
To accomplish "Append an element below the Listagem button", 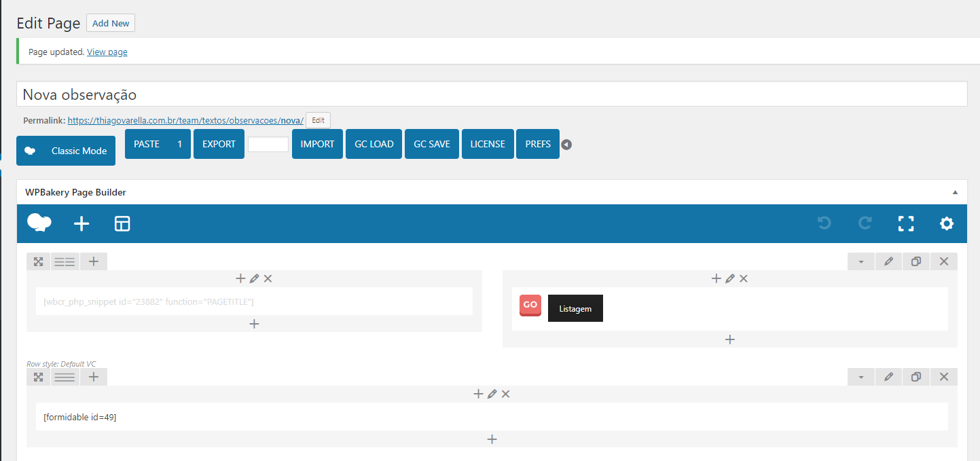I will click(730, 339).
